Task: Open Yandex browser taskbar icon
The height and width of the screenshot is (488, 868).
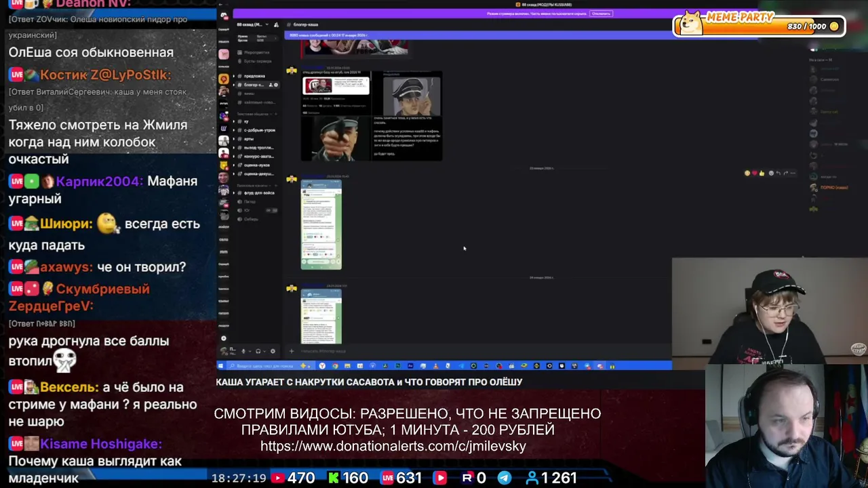Action: point(322,366)
